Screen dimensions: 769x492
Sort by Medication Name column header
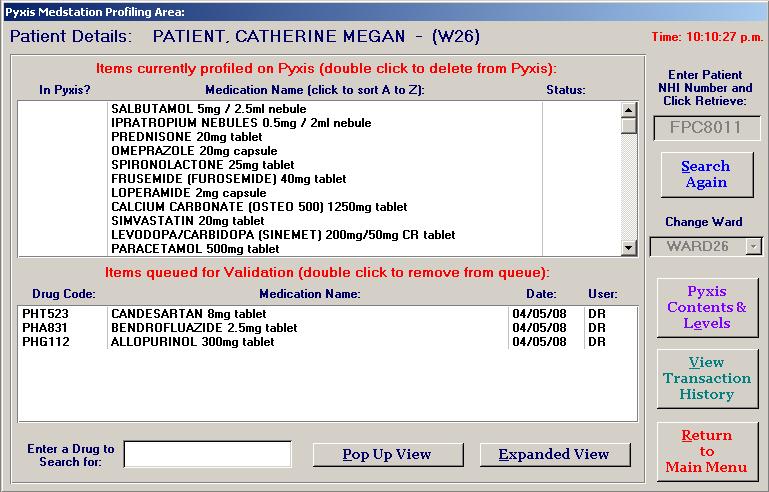click(314, 90)
